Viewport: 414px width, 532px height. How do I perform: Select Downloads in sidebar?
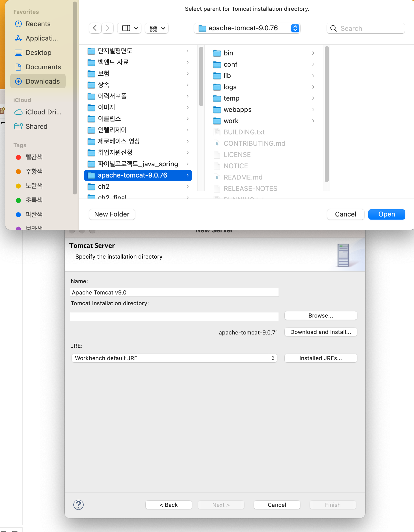coord(38,81)
